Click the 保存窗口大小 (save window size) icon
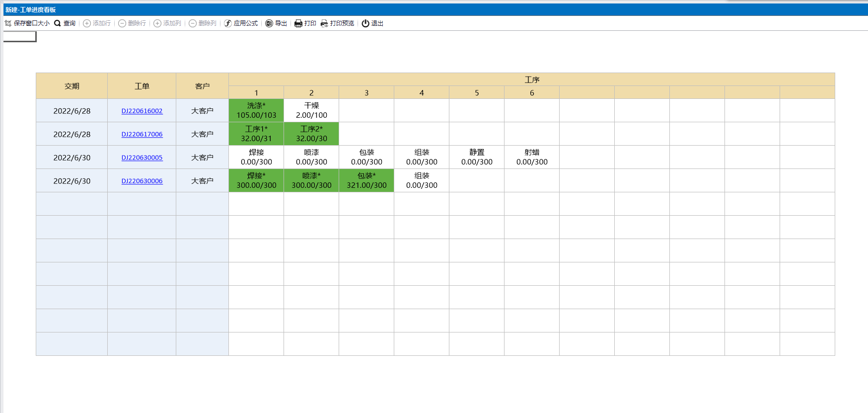Viewport: 868px width, 413px height. 8,23
